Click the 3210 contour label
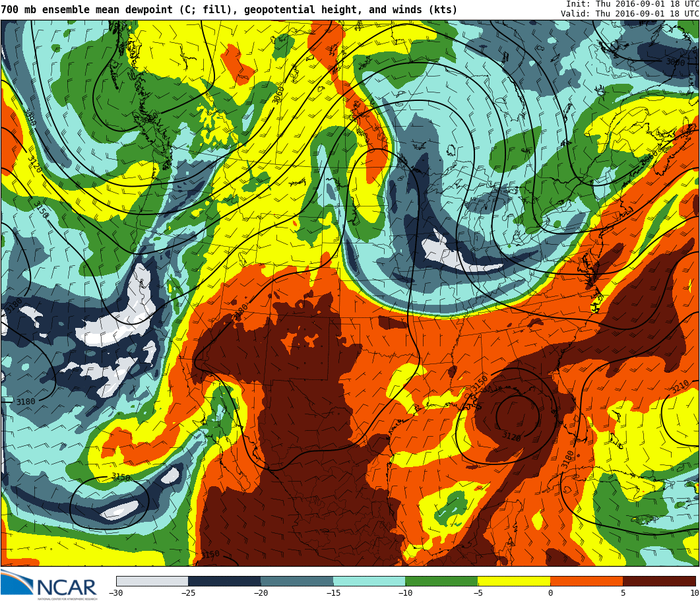The image size is (700, 601). 680,387
